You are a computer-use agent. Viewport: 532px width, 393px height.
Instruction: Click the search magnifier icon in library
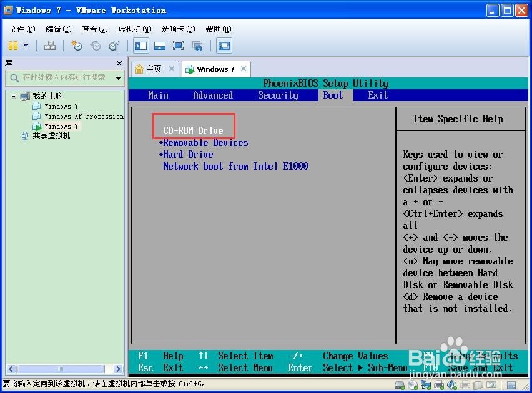pos(14,78)
